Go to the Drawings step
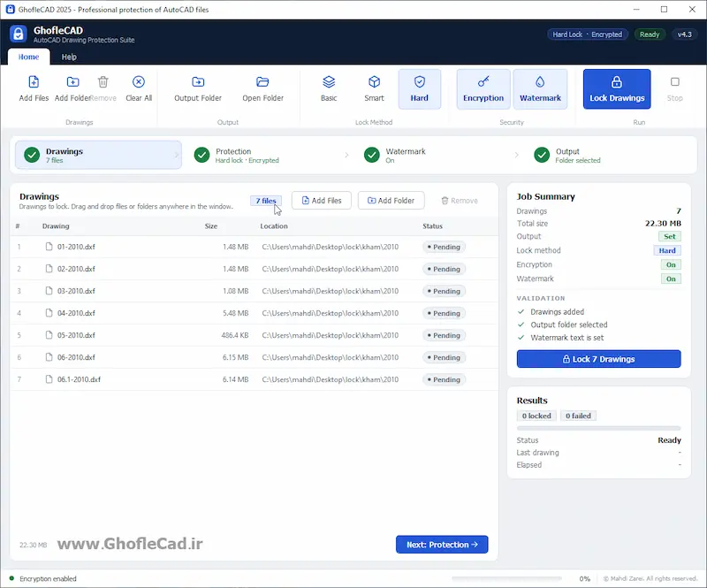The width and height of the screenshot is (707, 588). [x=98, y=155]
